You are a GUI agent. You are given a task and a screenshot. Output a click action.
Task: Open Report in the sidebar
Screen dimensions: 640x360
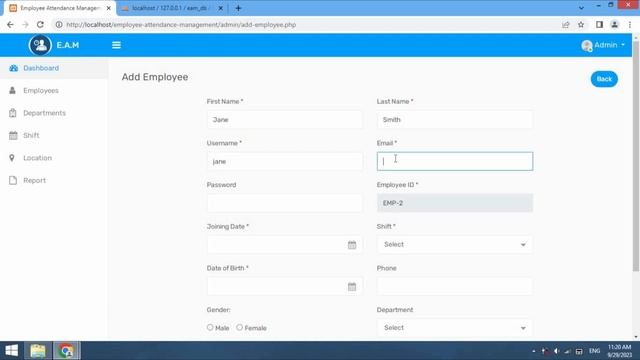(54, 180)
